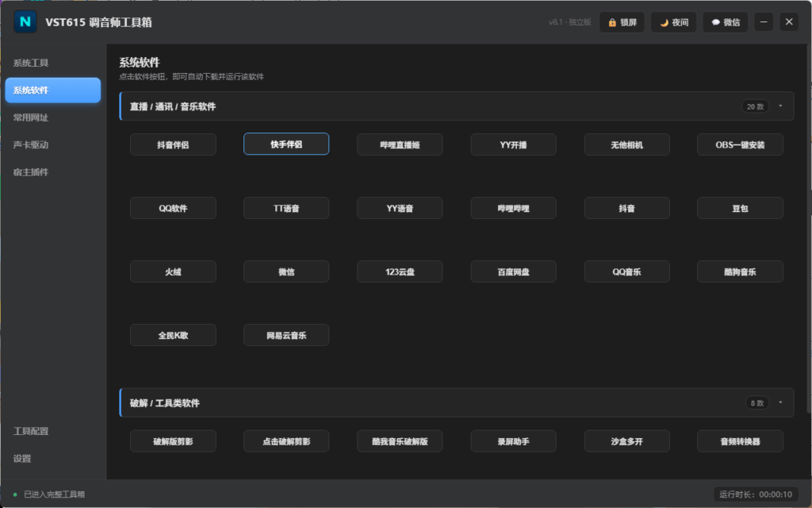Install TT语音

click(x=286, y=208)
